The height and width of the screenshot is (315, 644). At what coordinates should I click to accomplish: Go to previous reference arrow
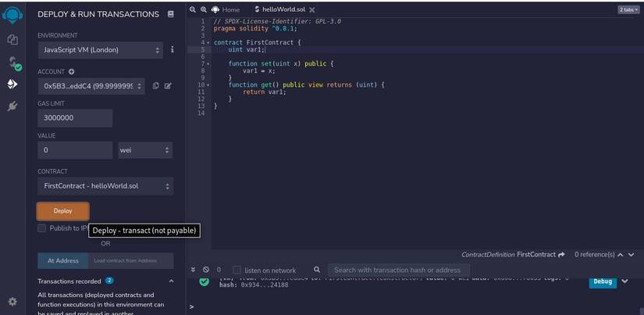[620, 255]
